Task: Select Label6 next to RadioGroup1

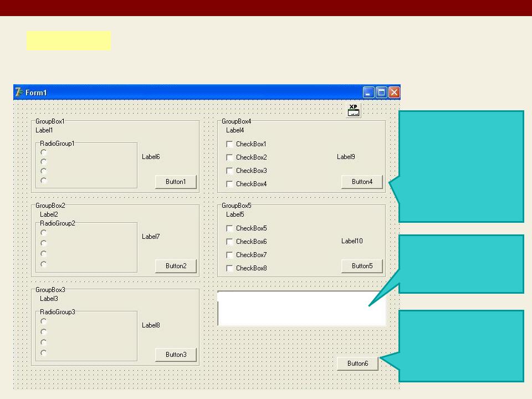Action: point(151,157)
